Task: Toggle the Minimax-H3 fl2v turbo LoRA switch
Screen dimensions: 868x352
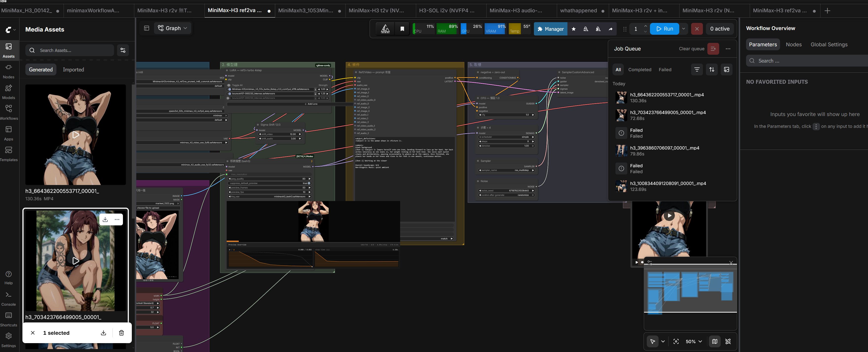Action: (x=229, y=89)
